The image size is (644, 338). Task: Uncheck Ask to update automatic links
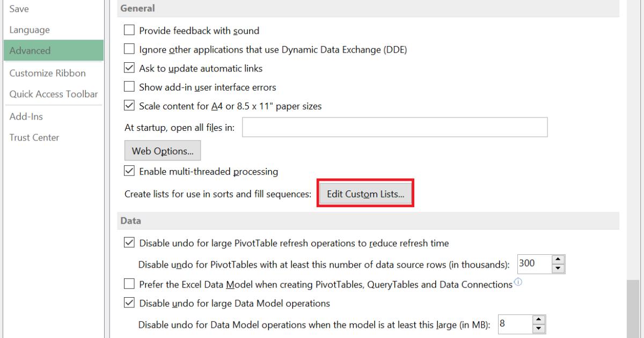[129, 68]
